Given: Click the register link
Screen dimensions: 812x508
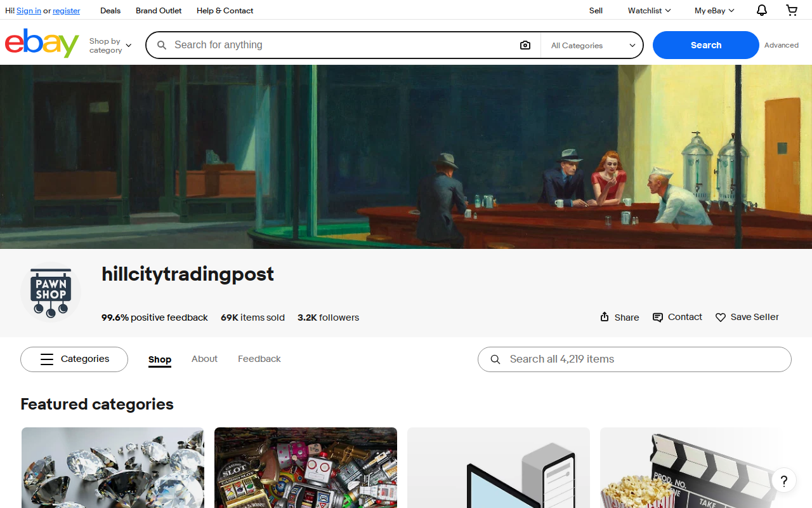Looking at the screenshot, I should (x=67, y=10).
